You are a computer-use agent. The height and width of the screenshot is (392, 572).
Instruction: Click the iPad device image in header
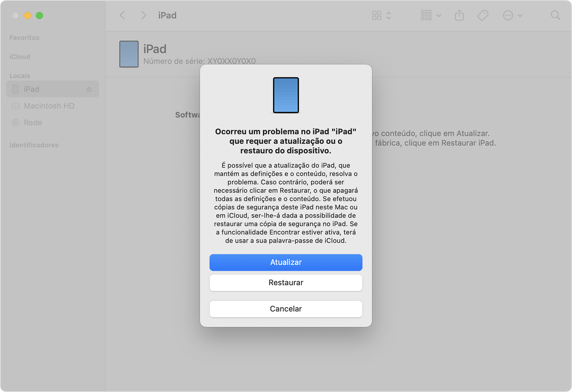[129, 54]
